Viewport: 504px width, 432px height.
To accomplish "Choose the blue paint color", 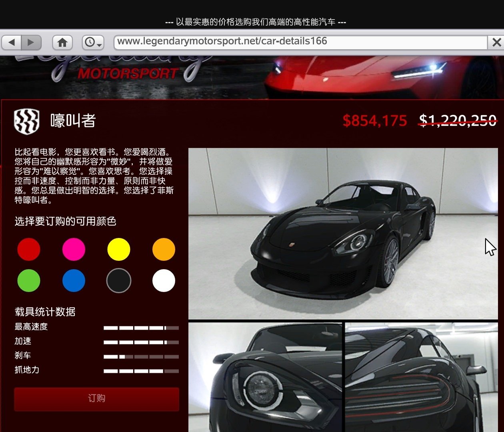I will 74,280.
